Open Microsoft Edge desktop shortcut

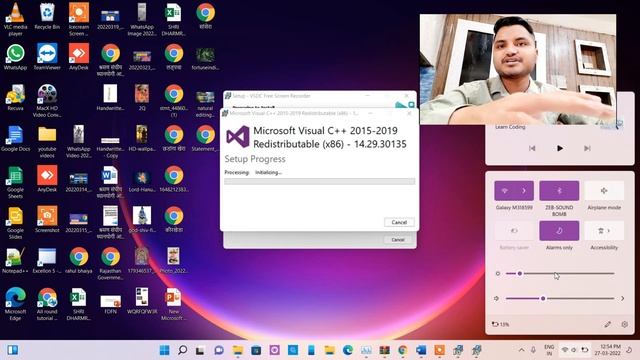16,304
